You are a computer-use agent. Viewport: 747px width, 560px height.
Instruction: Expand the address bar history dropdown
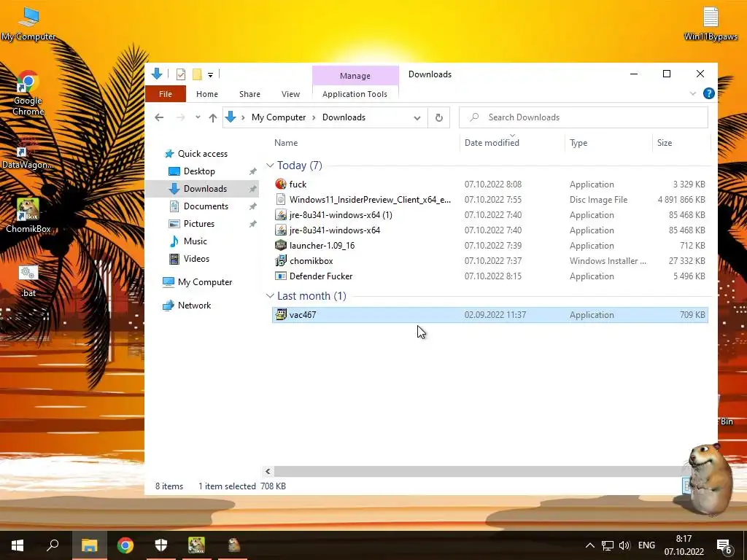click(x=417, y=117)
